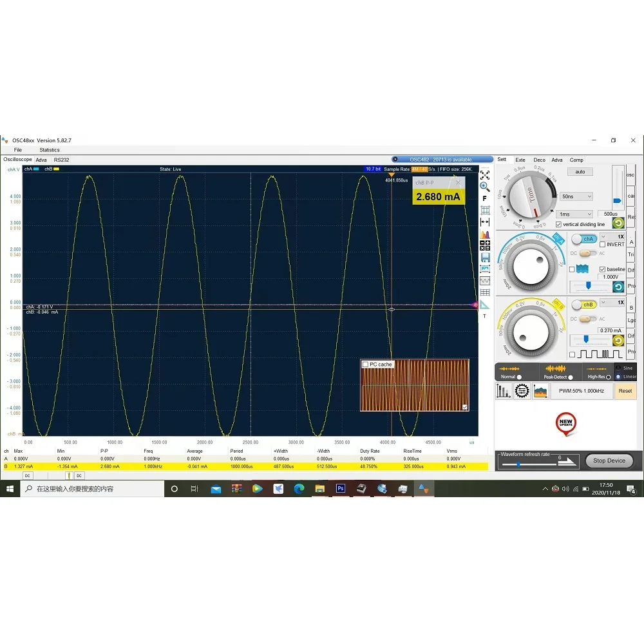This screenshot has width=644, height=644.
Task: Click the chB voltage knob
Action: pos(530,333)
